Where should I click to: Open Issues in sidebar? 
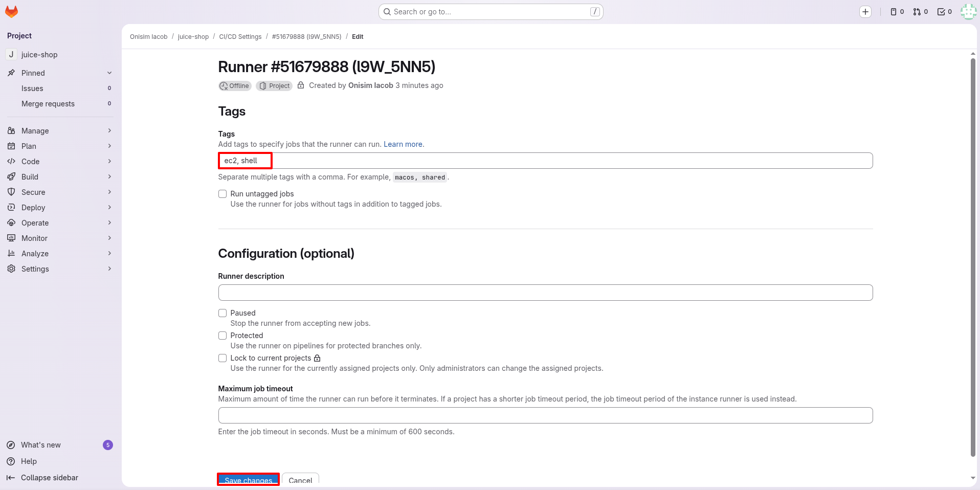coord(32,88)
